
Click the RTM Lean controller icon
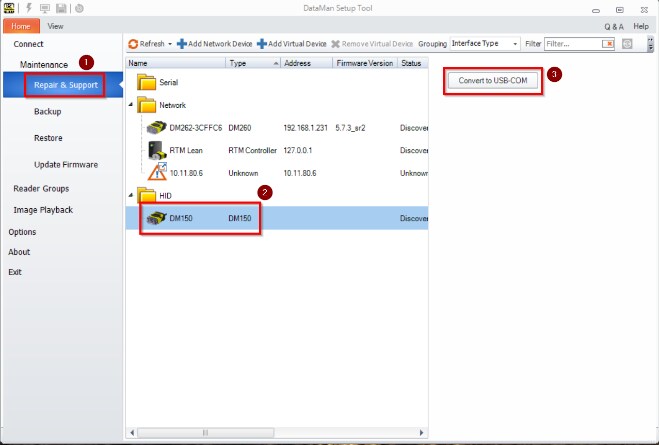155,150
